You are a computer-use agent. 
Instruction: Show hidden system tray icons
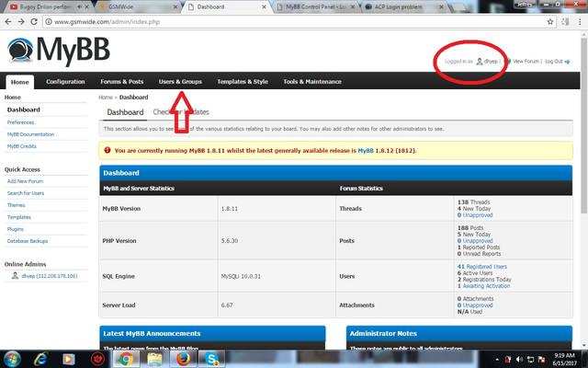(x=497, y=360)
